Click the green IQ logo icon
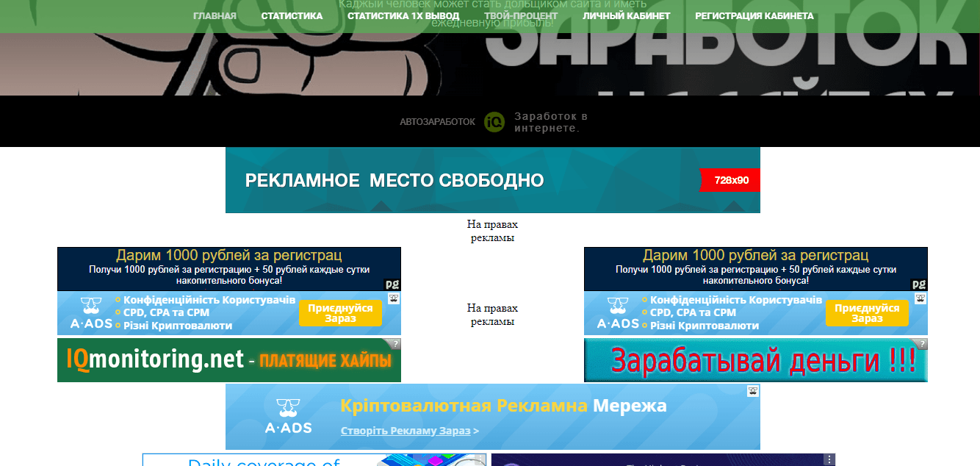 click(494, 122)
